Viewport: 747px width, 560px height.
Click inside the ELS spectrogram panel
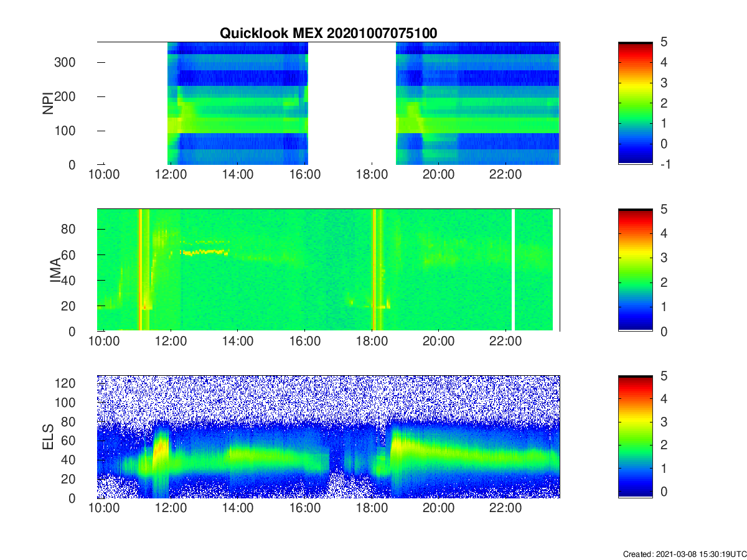(329, 437)
